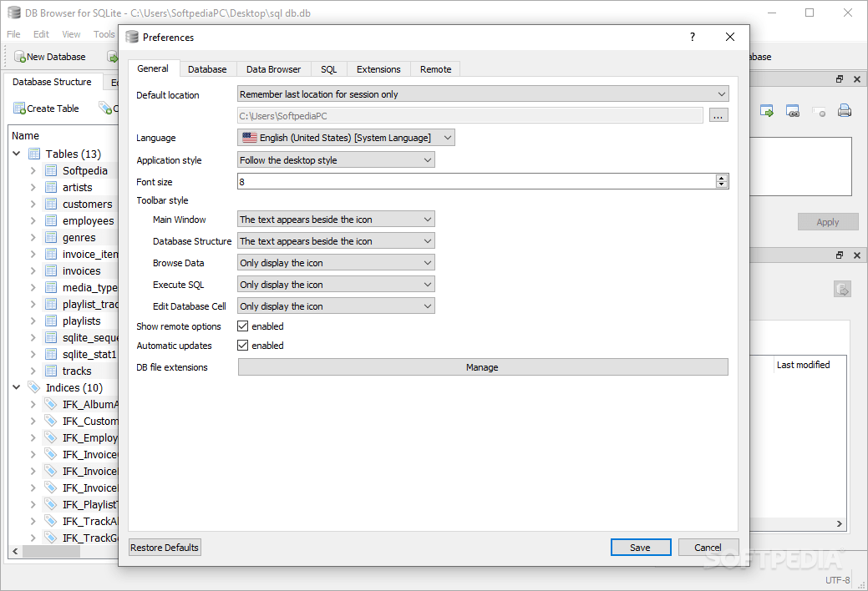Image resolution: width=868 pixels, height=591 pixels.
Task: Select the Database Structure tab in main window
Action: pos(52,82)
